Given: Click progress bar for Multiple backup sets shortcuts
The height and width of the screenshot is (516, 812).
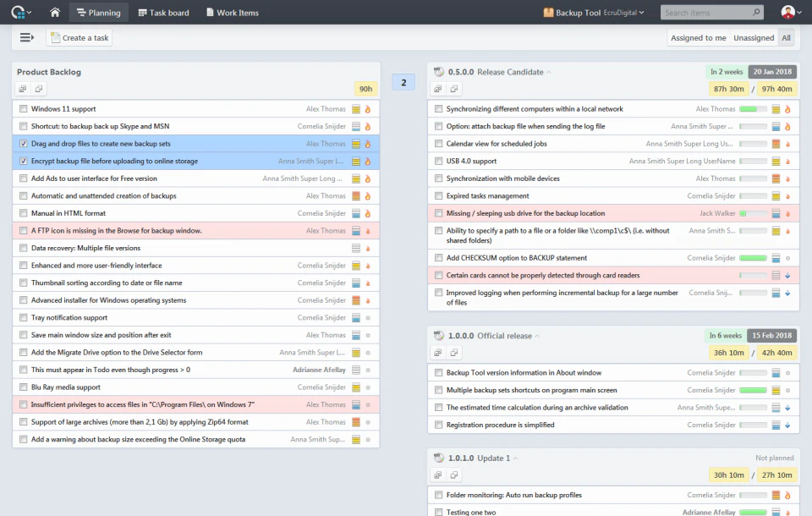Looking at the screenshot, I should click(x=753, y=390).
